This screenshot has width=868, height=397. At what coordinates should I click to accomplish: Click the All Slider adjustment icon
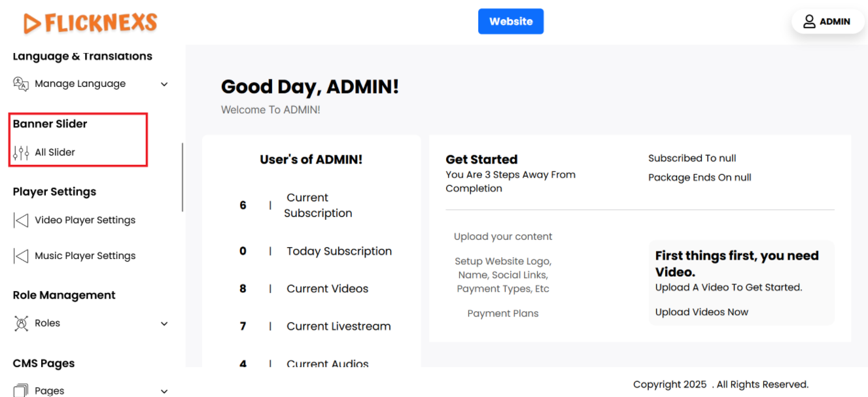pos(21,152)
